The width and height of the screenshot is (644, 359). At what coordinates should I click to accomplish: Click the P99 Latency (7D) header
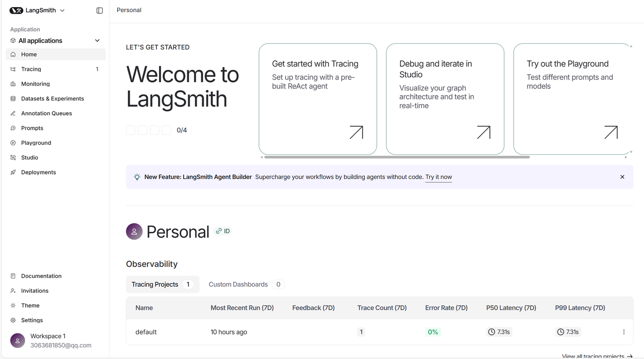click(x=580, y=308)
